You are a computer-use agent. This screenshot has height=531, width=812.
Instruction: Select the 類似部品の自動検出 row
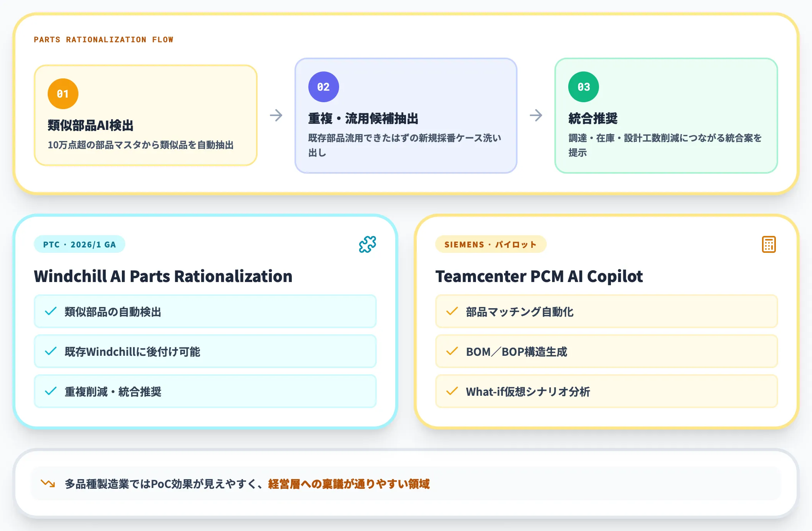click(205, 311)
